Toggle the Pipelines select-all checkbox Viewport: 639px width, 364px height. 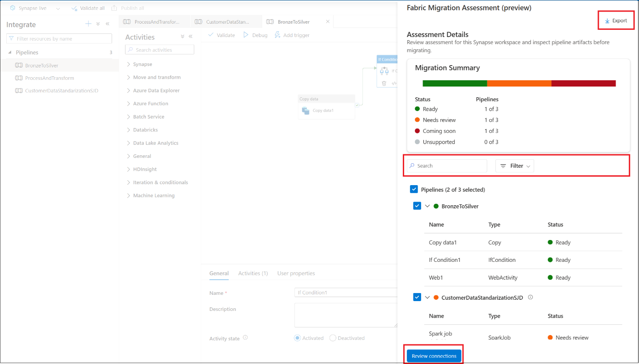pos(413,189)
